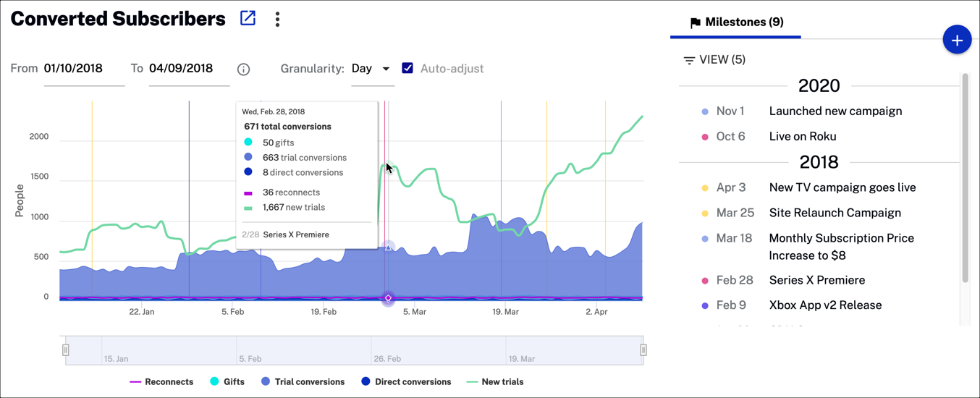Open Converted Subscribers in new window icon
Screen dimensions: 980x398
pos(248,19)
